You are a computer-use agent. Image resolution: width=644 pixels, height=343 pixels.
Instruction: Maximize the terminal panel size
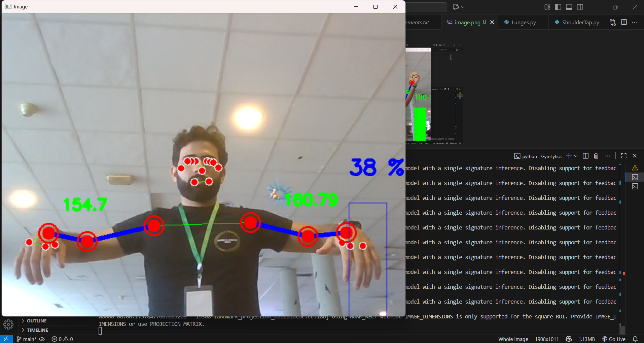click(x=624, y=156)
